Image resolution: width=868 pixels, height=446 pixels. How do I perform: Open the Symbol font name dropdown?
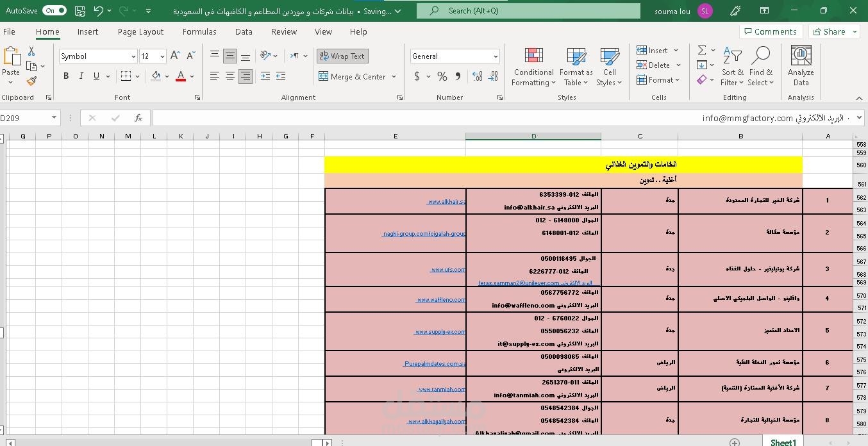tap(133, 56)
